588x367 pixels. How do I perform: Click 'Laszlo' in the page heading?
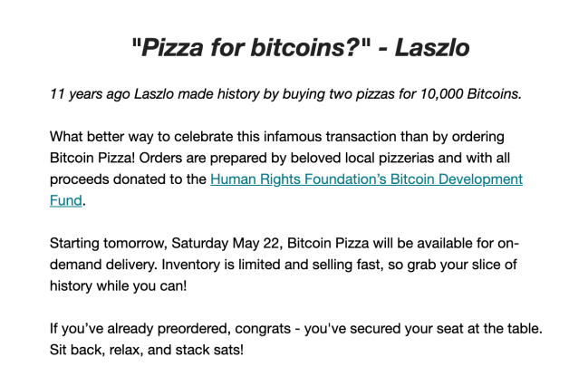coord(430,46)
